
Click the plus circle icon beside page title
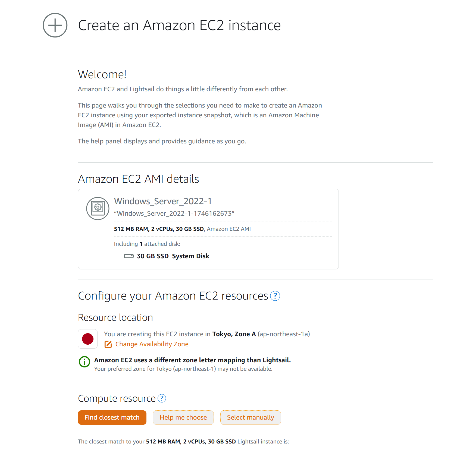tap(55, 25)
